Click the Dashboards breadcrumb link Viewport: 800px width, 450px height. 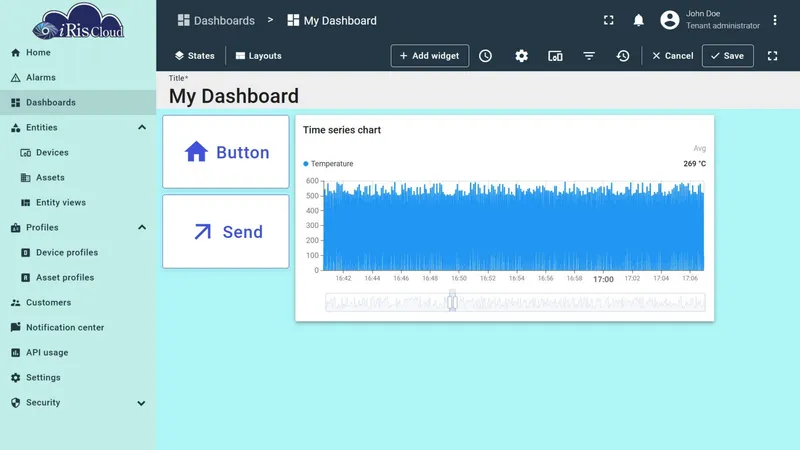[x=216, y=20]
